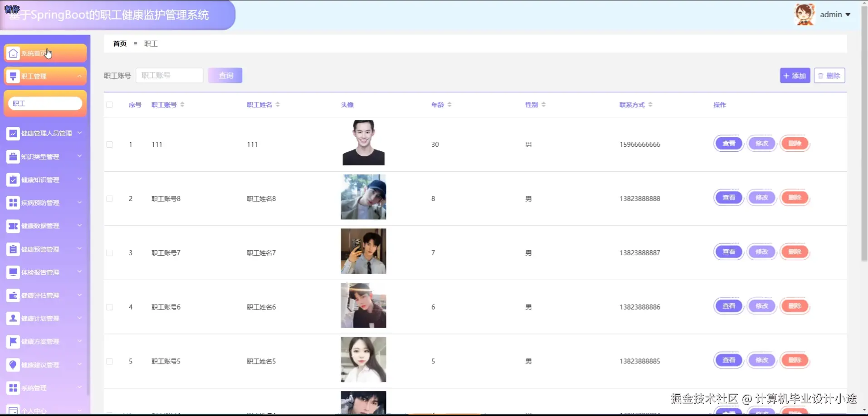Click 查看 for row 职工账号6
The width and height of the screenshot is (868, 416).
coord(729,306)
